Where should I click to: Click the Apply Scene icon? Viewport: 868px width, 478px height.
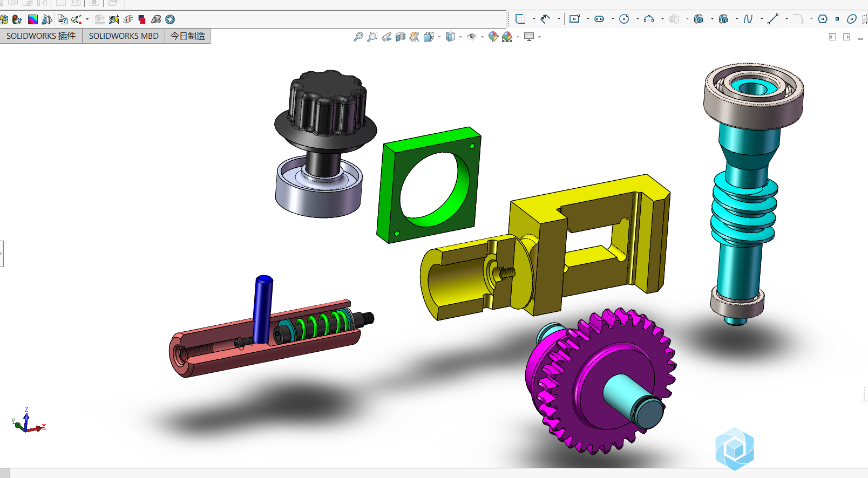tap(507, 37)
